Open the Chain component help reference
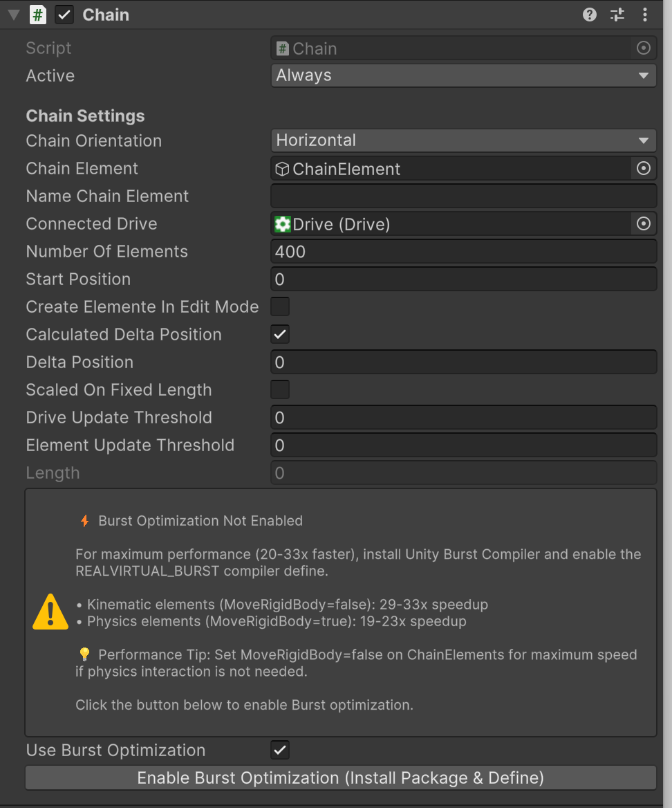The height and width of the screenshot is (808, 672). pyautogui.click(x=590, y=15)
